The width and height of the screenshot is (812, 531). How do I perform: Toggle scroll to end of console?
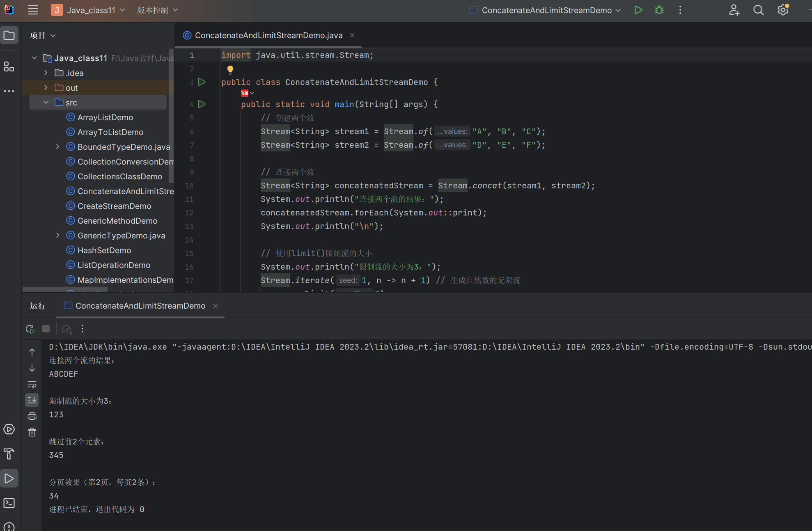[x=32, y=400]
